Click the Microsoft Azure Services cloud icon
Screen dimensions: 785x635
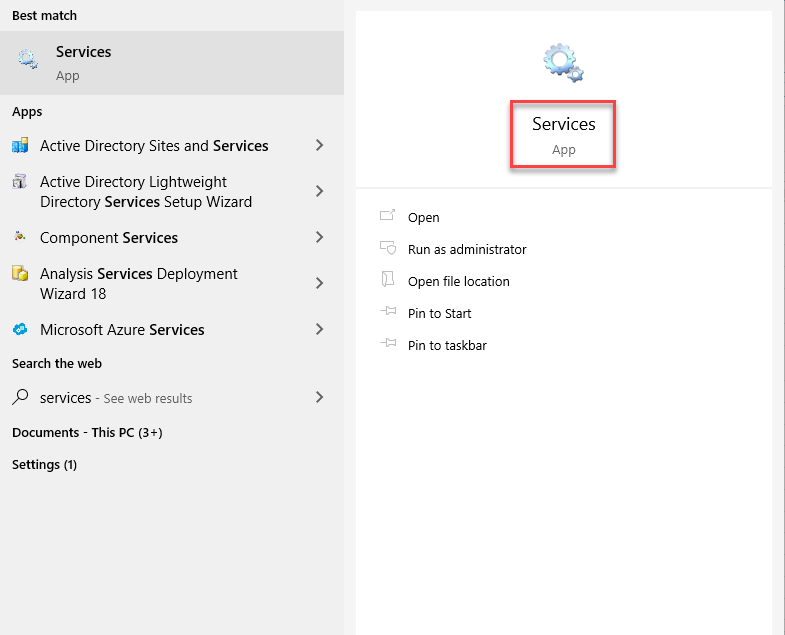(x=20, y=329)
